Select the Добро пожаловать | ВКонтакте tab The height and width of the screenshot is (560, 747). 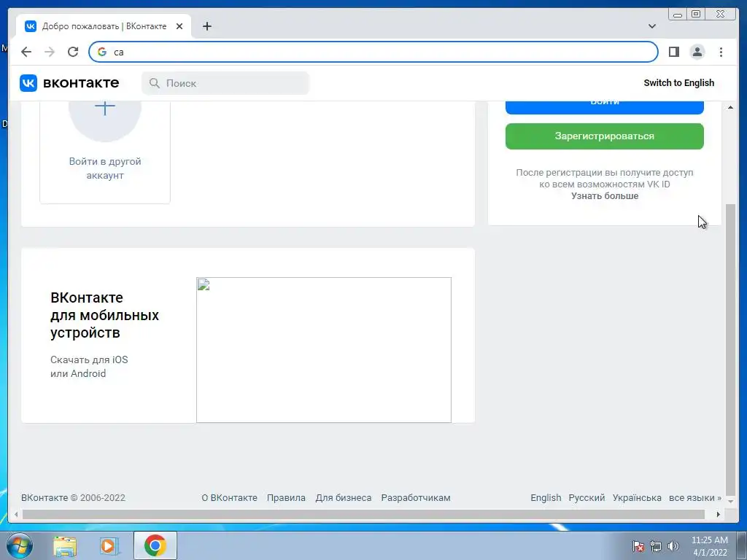pyautogui.click(x=104, y=26)
